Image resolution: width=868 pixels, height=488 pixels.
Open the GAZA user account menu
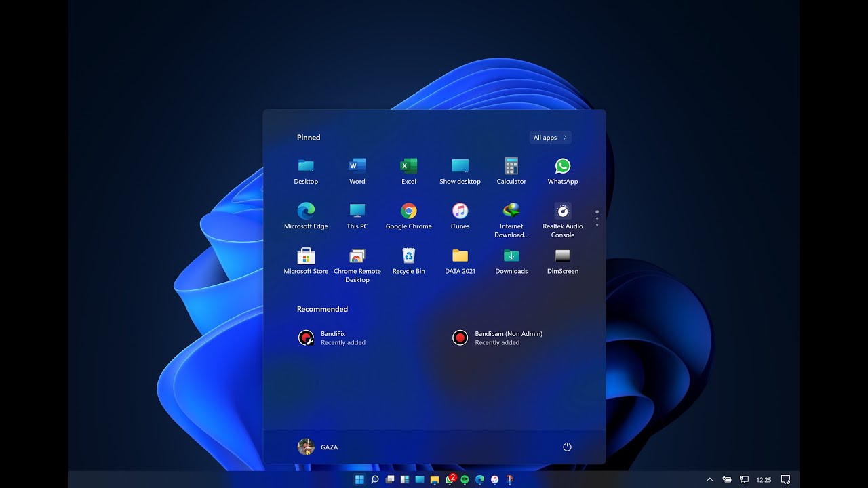(318, 447)
